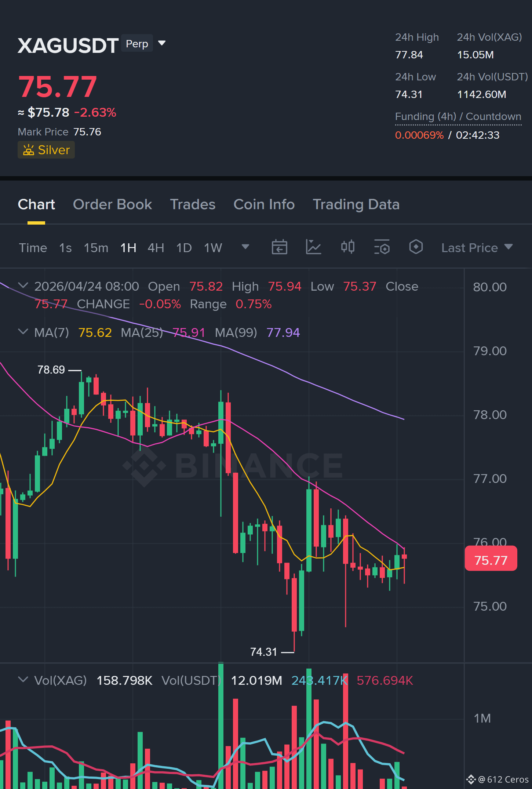Collapse the MA indicator values row

[x=23, y=332]
